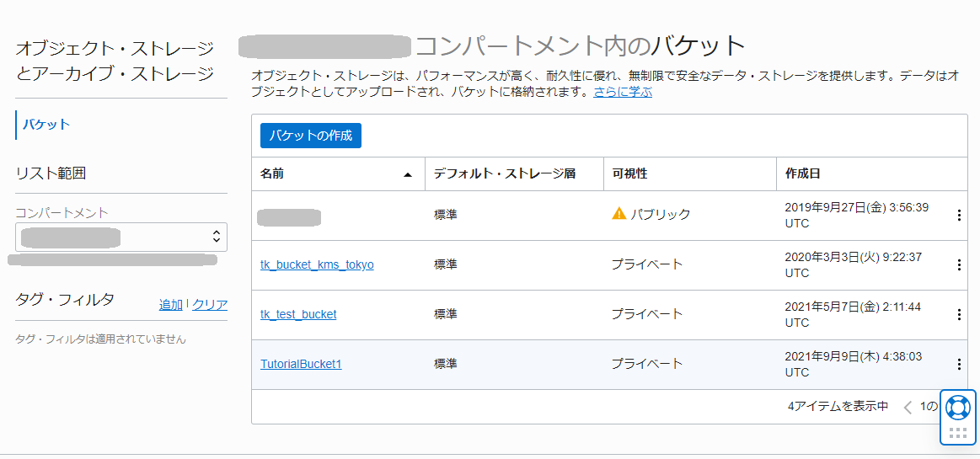Viewport: 980px width, 459px height.
Task: Open actions menu for tk_test_bucket row
Action: (958, 315)
